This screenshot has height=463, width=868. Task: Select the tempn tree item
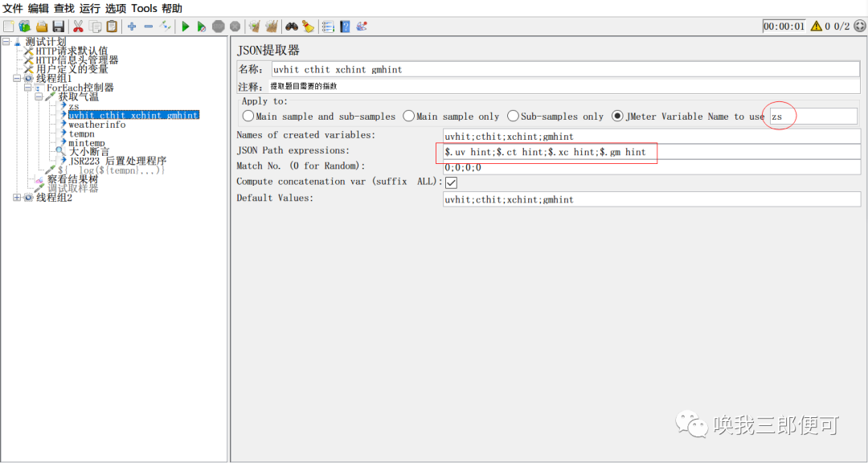[x=81, y=133]
